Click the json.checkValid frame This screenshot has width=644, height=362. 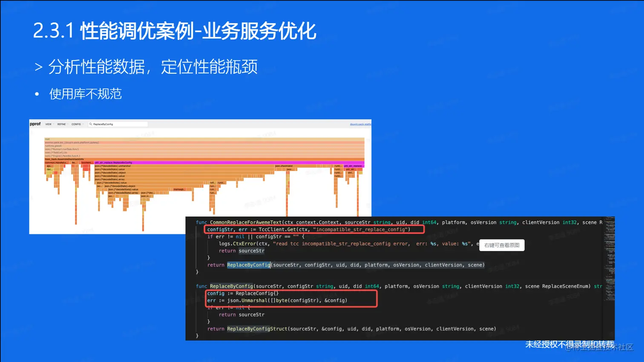pyautogui.click(x=290, y=165)
